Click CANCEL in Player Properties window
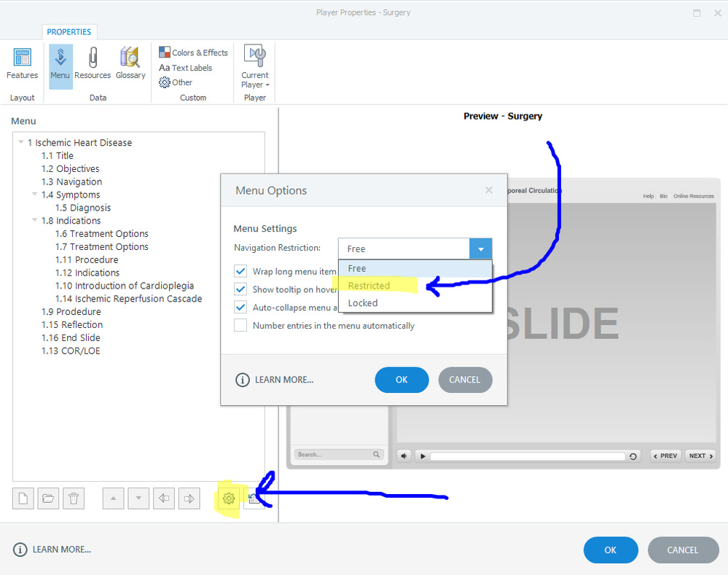Viewport: 728px width, 575px height. coord(683,550)
